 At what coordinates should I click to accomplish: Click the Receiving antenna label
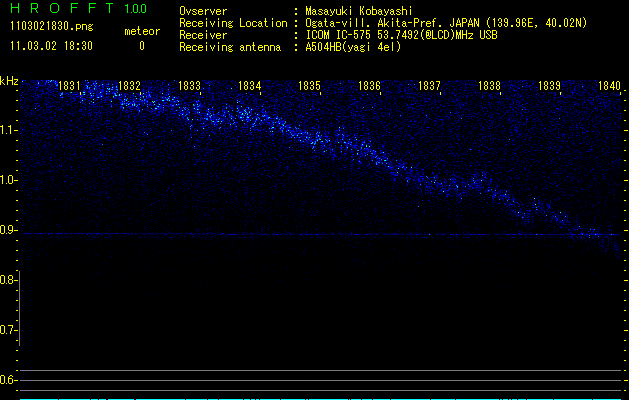[x=230, y=47]
